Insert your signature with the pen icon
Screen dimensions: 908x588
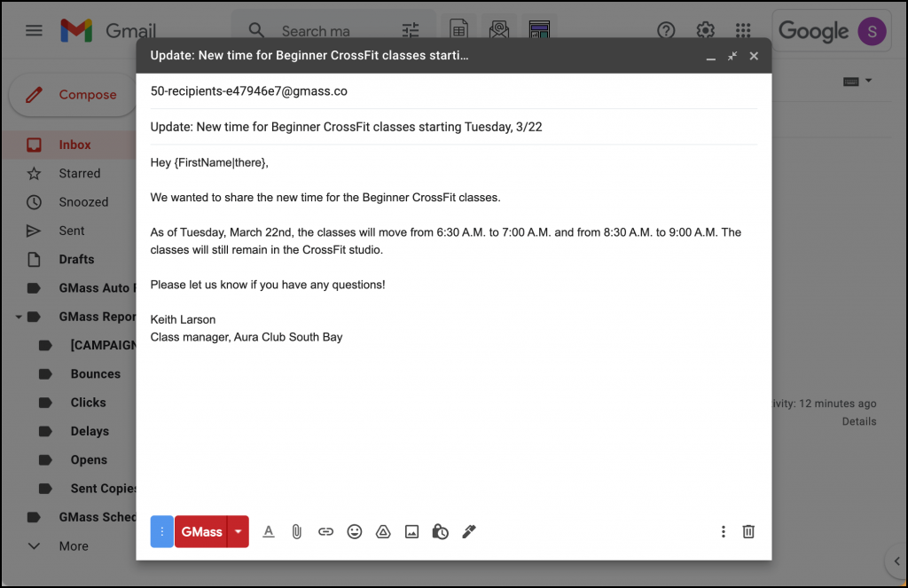point(469,531)
